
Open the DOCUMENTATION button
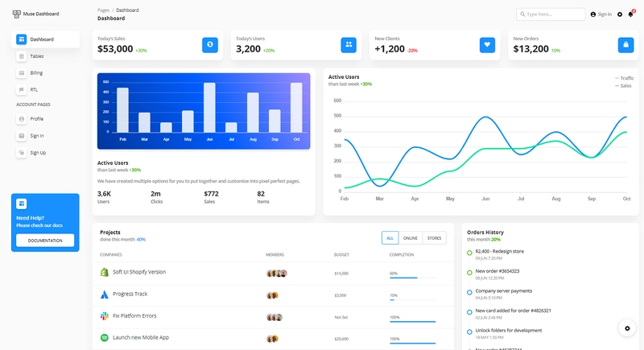[45, 241]
